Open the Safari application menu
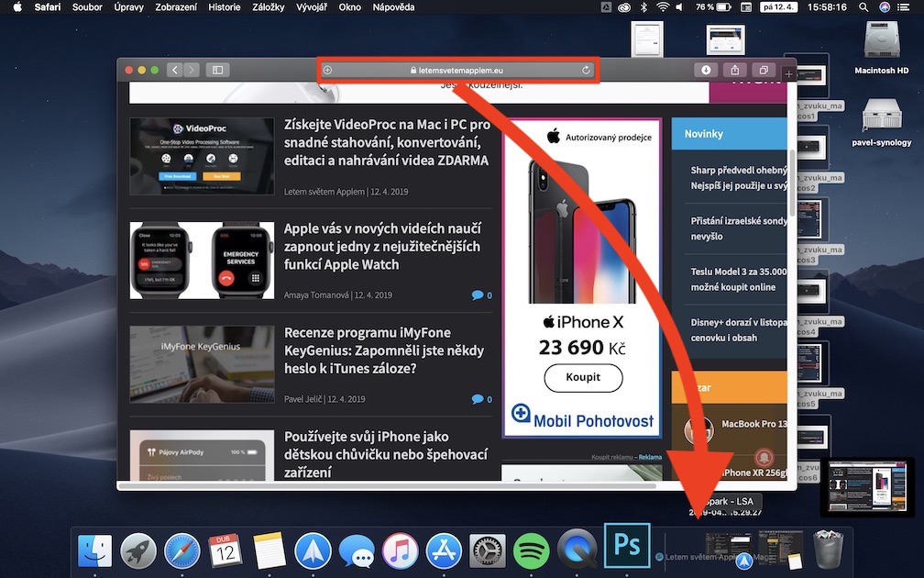 tap(47, 7)
